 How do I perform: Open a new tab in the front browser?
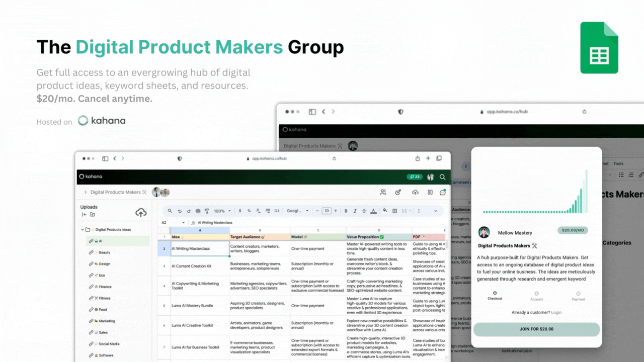428,158
